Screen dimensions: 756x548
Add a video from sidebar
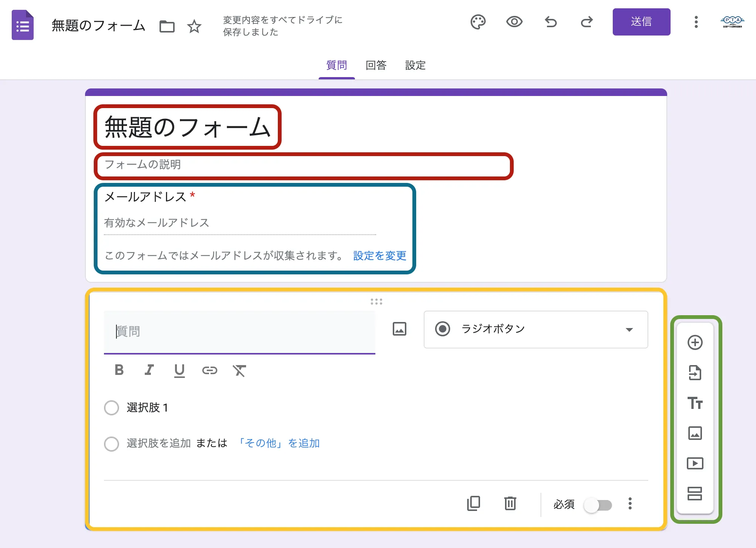695,463
